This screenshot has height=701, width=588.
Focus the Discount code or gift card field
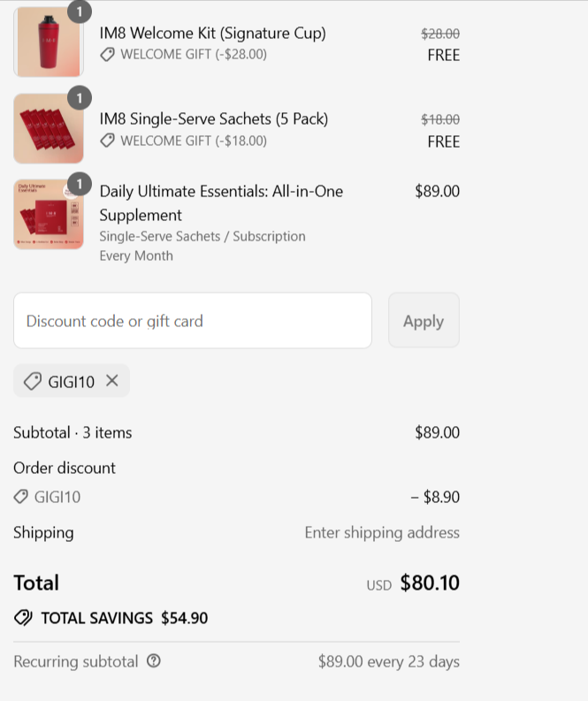pos(193,321)
